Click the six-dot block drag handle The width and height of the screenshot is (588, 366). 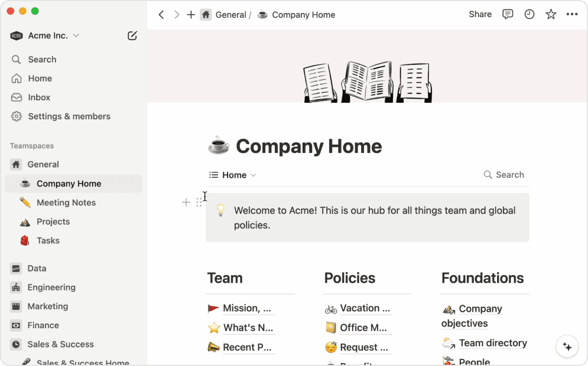tap(199, 202)
